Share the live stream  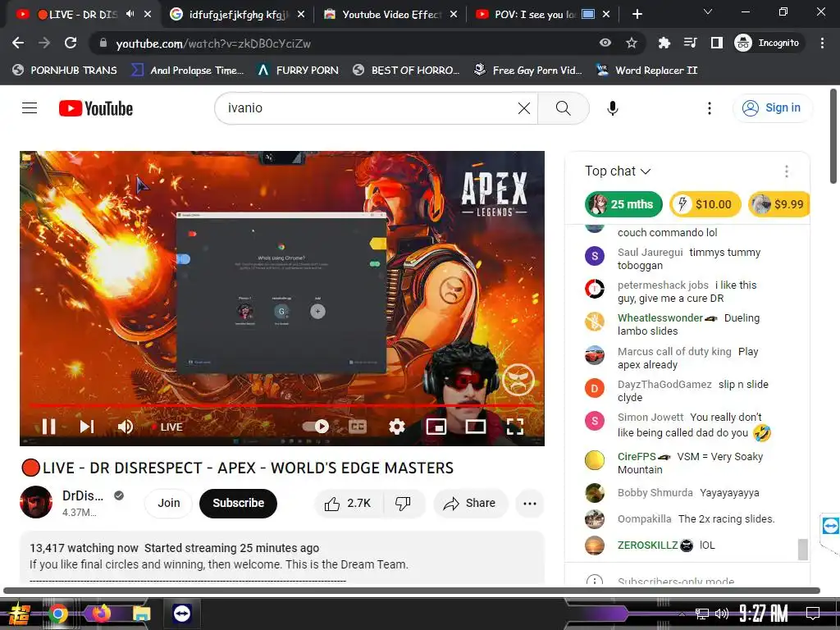(x=470, y=503)
